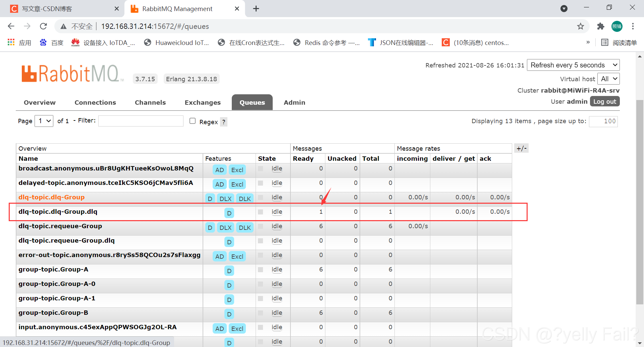Click the Excl tag on delayed-topic.anonymous queue
This screenshot has height=347, width=644.
237,184
